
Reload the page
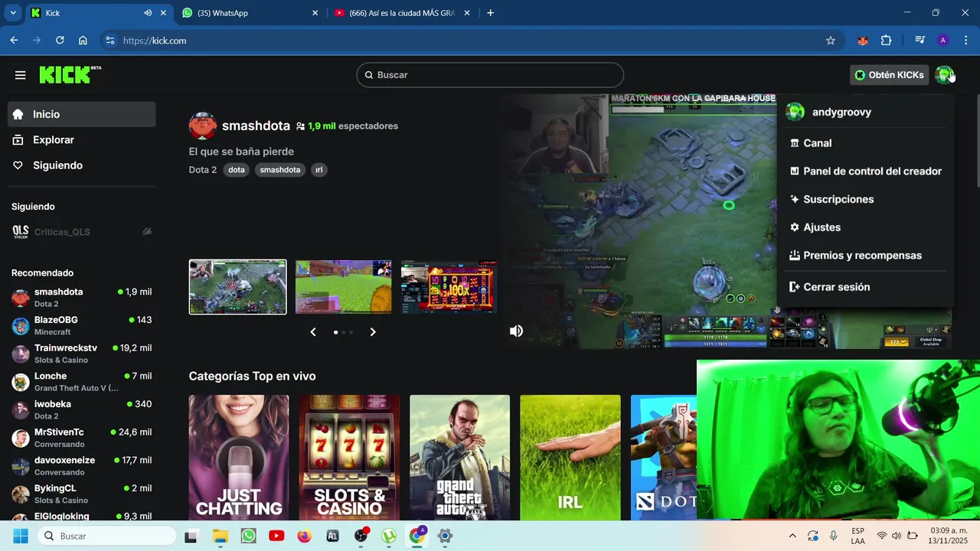[60, 41]
